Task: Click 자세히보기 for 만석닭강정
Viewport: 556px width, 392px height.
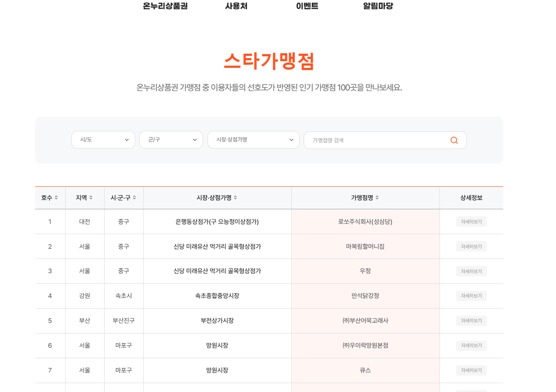Action: click(x=471, y=296)
